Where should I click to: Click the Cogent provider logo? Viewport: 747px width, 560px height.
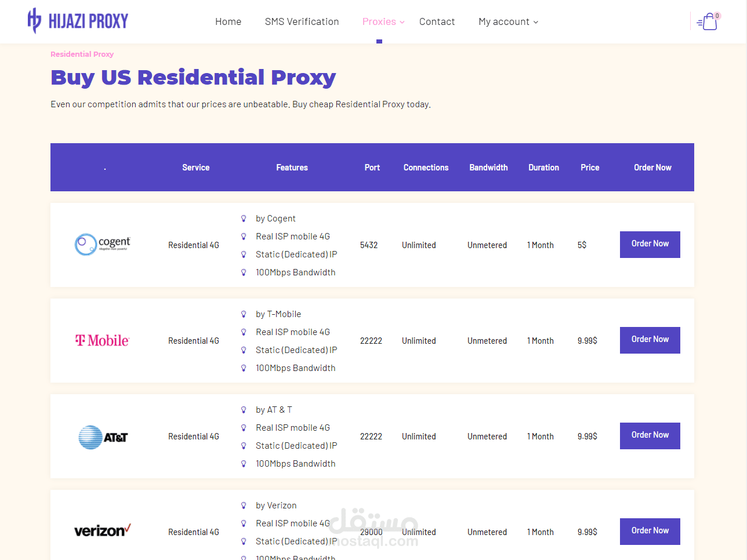(103, 245)
